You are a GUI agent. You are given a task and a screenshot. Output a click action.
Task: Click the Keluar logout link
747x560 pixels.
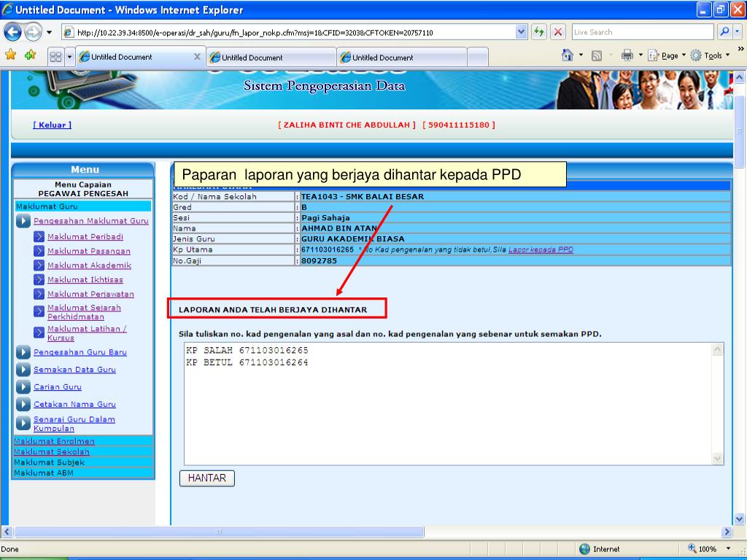click(x=52, y=125)
